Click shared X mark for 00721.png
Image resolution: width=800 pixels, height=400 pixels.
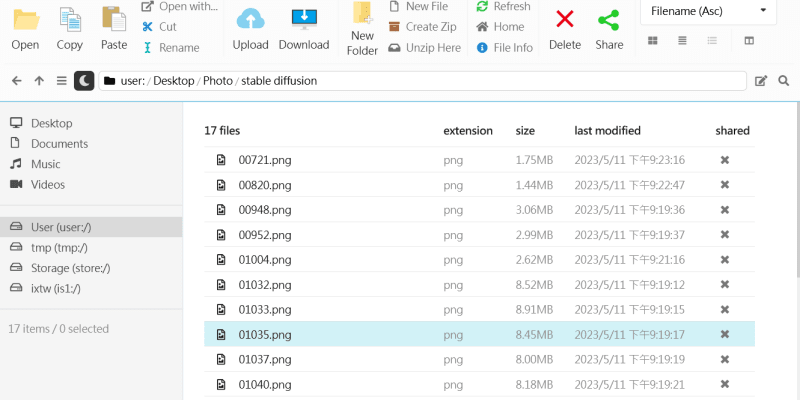click(x=724, y=160)
